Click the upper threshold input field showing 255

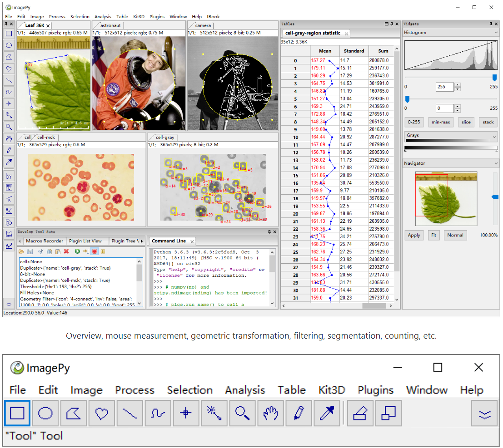point(445,87)
